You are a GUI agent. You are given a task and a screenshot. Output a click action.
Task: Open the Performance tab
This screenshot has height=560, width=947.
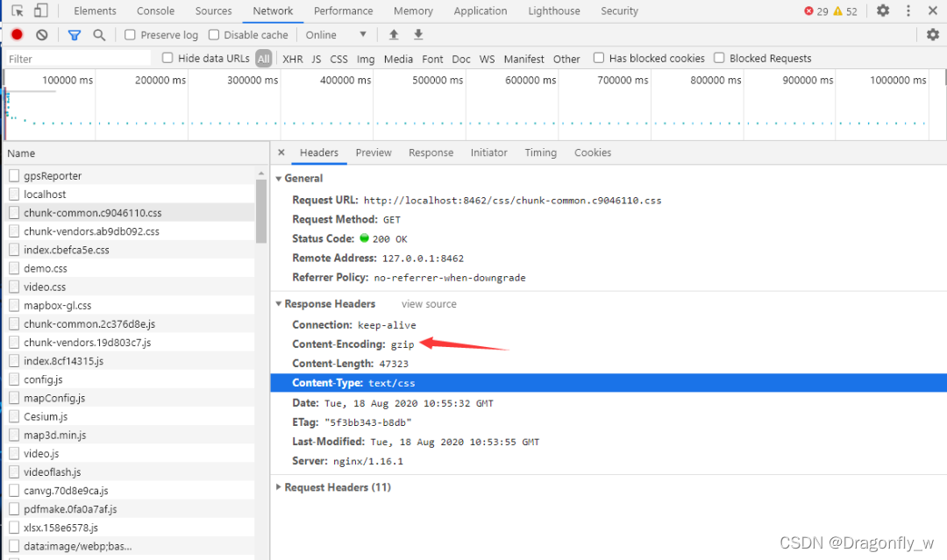pyautogui.click(x=343, y=11)
